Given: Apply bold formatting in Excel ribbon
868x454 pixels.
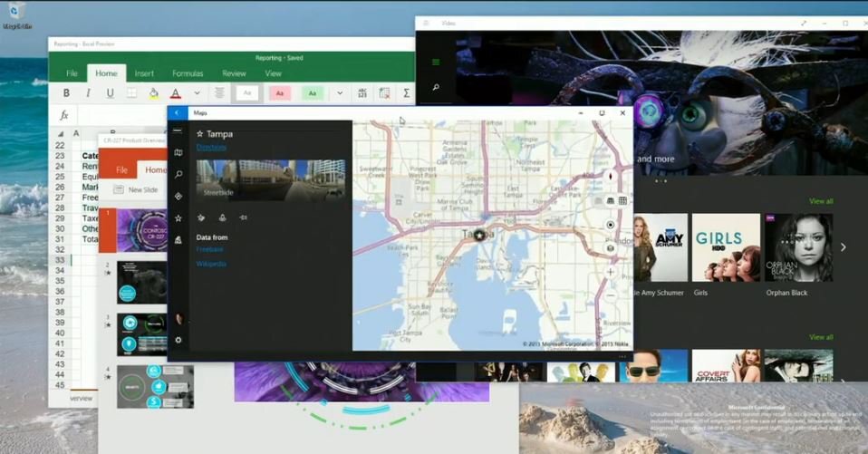Looking at the screenshot, I should pos(66,93).
